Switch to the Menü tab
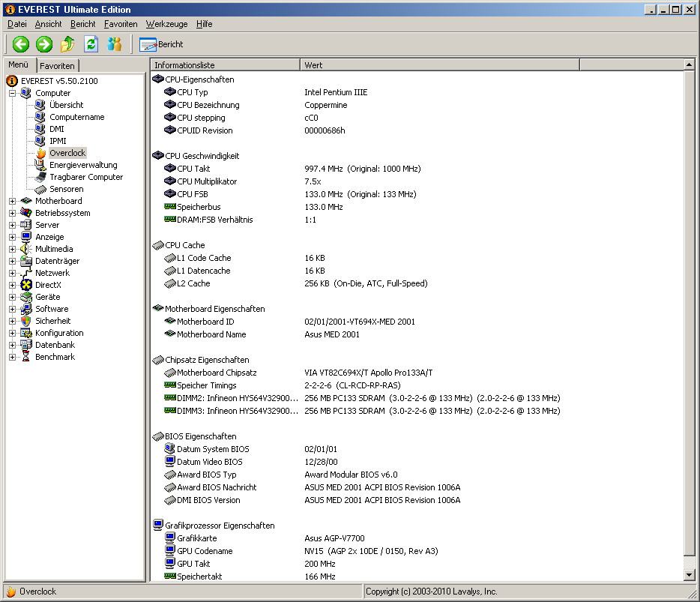Image resolution: width=700 pixels, height=602 pixels. click(18, 64)
